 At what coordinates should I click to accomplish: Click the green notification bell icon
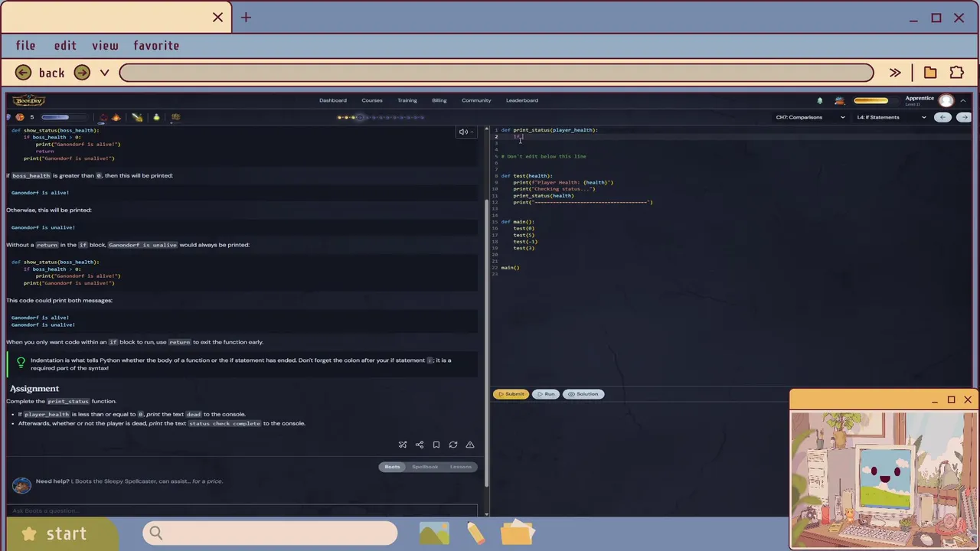tap(820, 100)
